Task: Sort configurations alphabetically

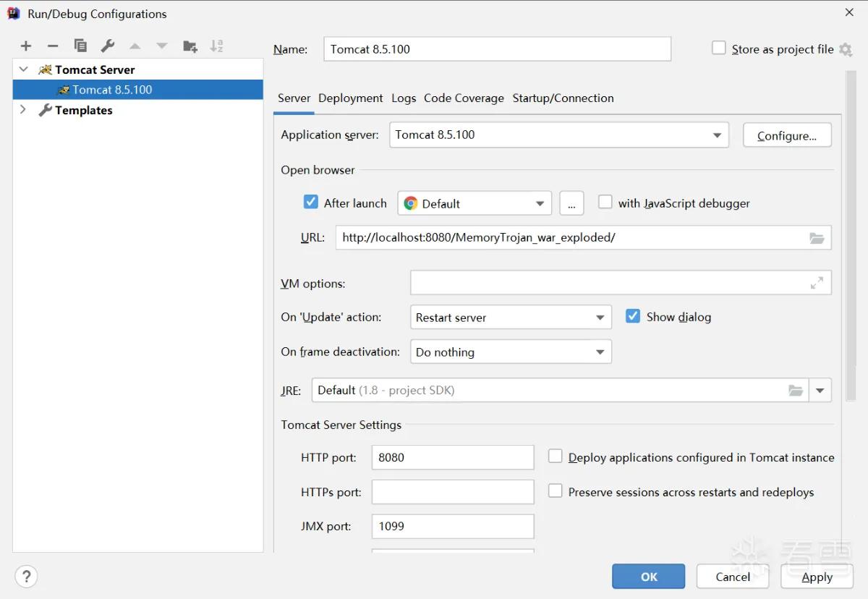Action: (x=216, y=46)
